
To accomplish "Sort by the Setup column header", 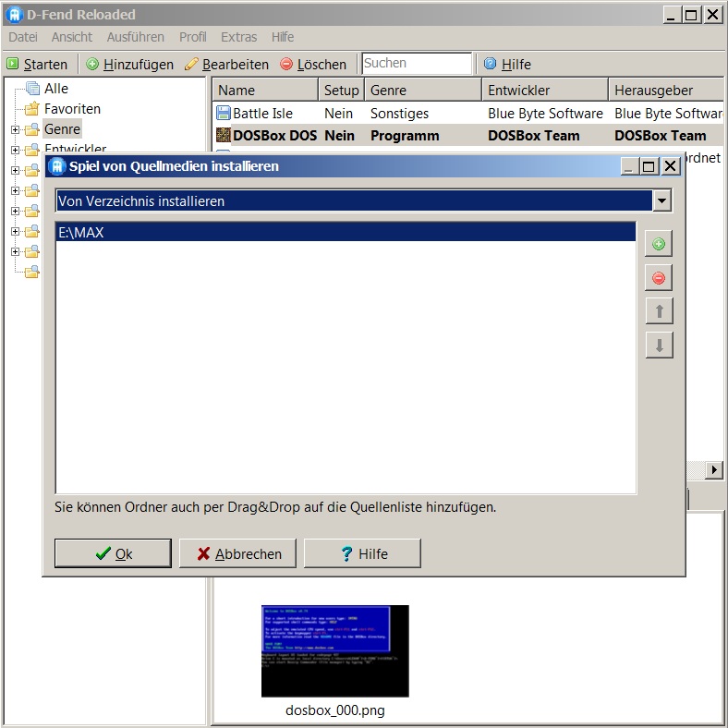I will coord(341,90).
